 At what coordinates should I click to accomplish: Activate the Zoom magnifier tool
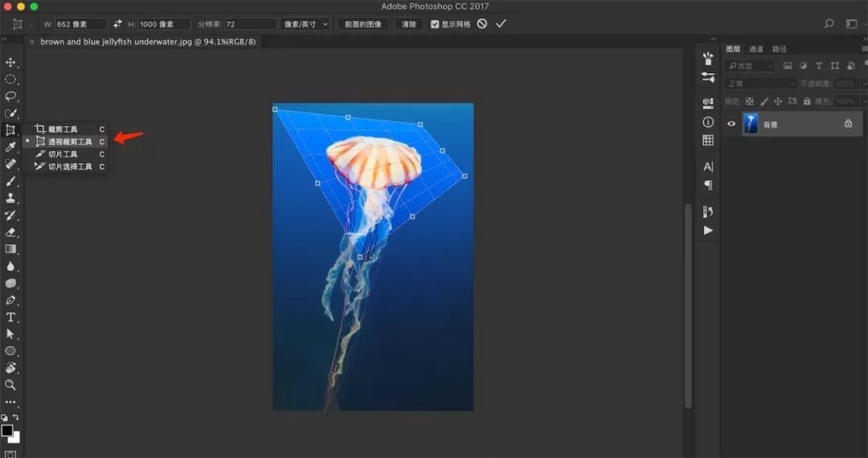click(11, 385)
